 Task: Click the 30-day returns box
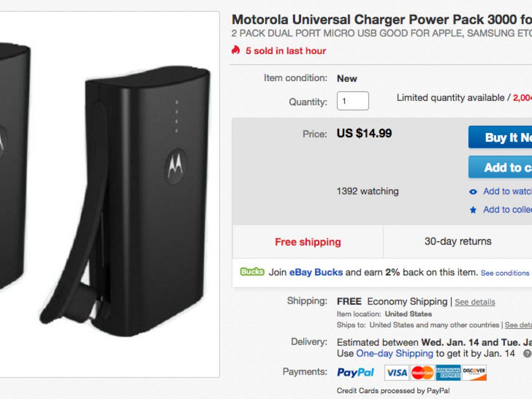click(458, 242)
